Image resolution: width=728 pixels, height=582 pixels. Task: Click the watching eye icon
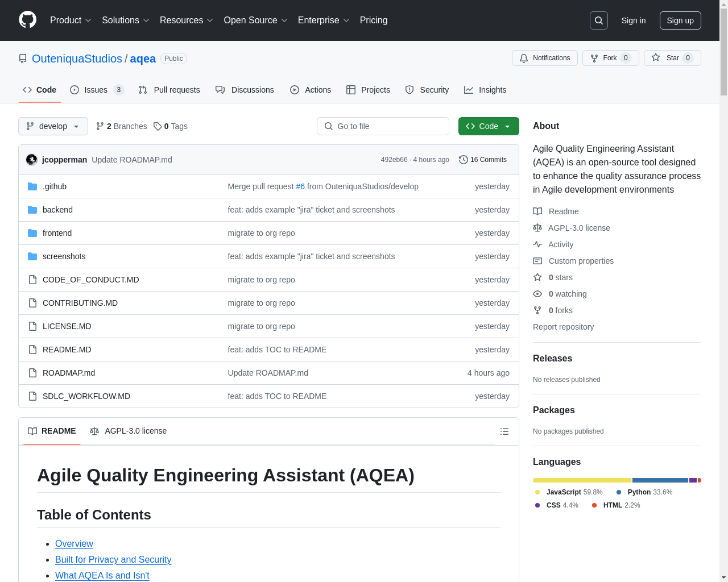click(x=537, y=294)
